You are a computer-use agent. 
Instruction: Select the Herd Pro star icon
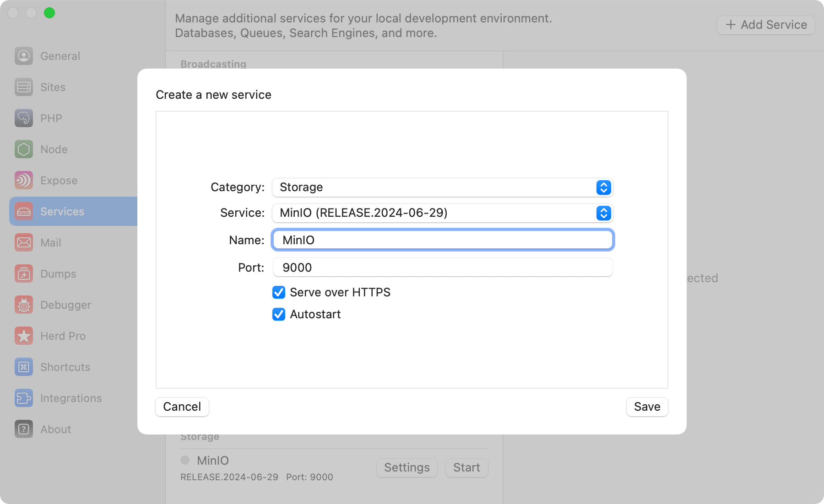[x=23, y=336]
